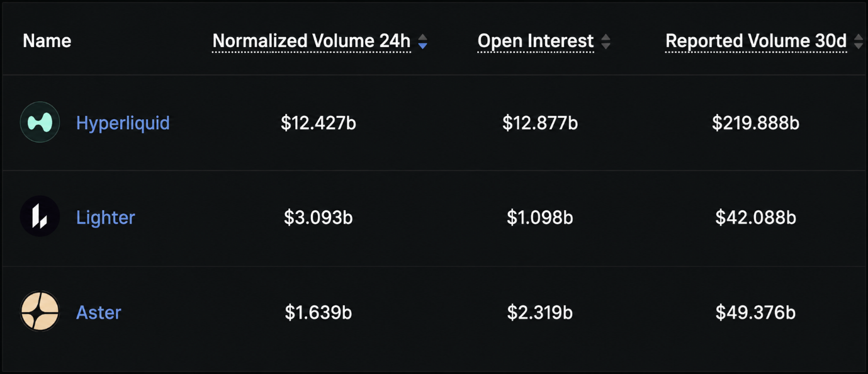
Task: Toggle sort arrows beside Open Interest
Action: pos(606,42)
